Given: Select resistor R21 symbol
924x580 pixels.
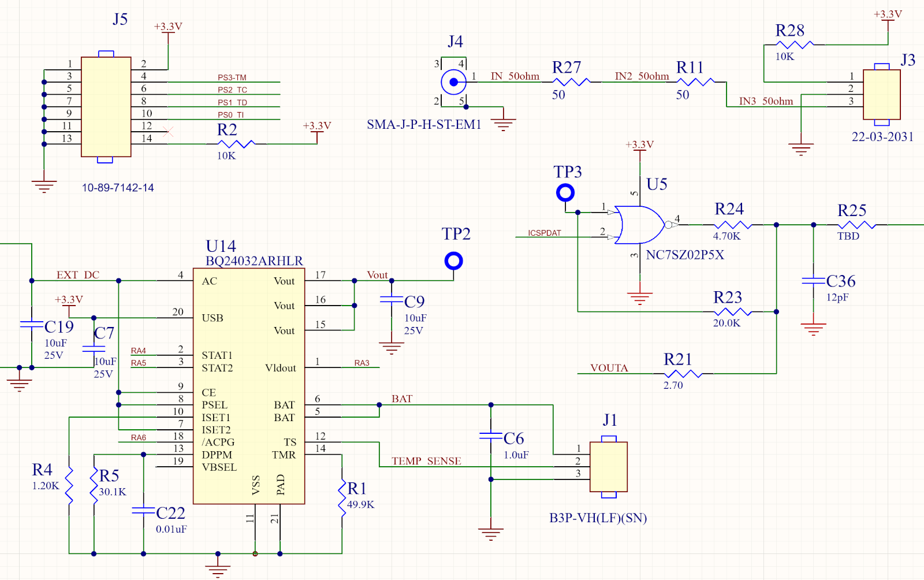Looking at the screenshot, I should tap(683, 374).
